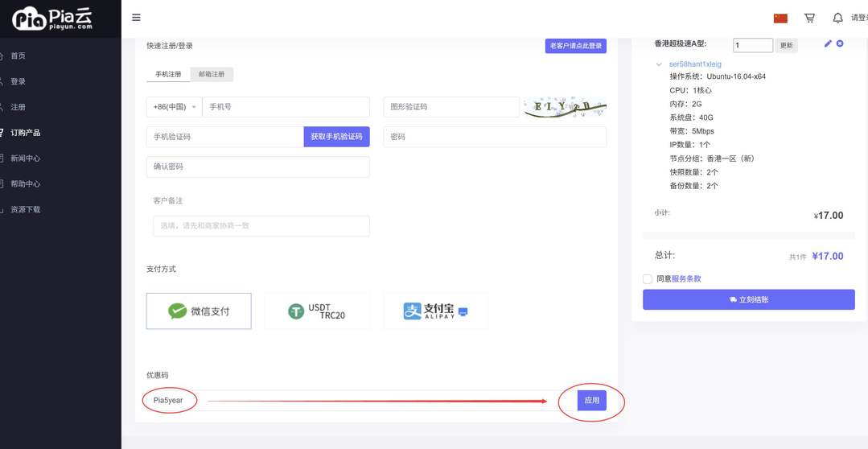The height and width of the screenshot is (449, 868).
Task: Edit the cart item with pencil icon
Action: (828, 43)
